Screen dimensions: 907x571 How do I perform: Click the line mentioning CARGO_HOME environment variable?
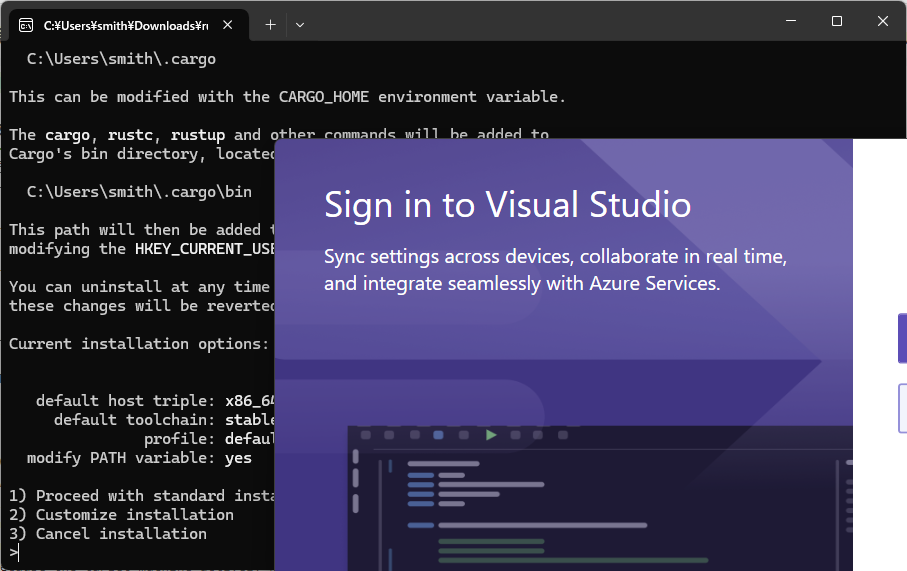(287, 97)
